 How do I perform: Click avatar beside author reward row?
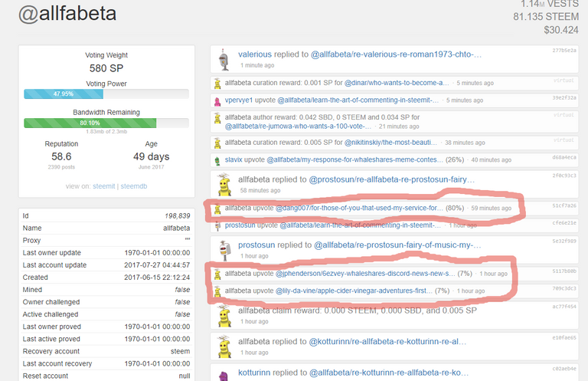coord(217,118)
